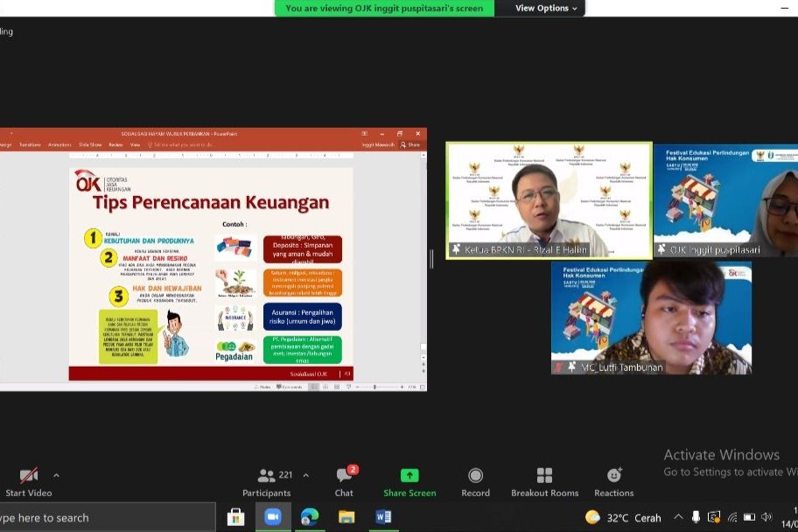Click the Asuransi blue box on slide

pos(302,317)
